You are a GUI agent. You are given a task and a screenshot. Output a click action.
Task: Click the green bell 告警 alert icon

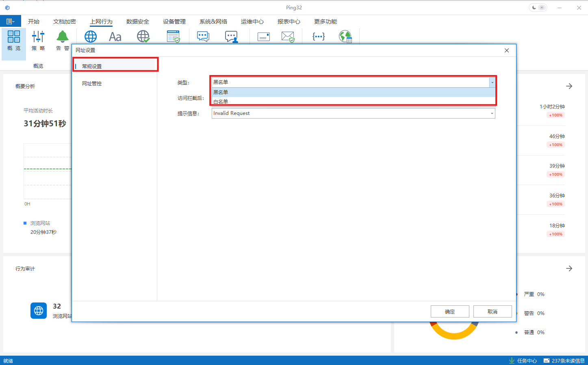point(62,37)
